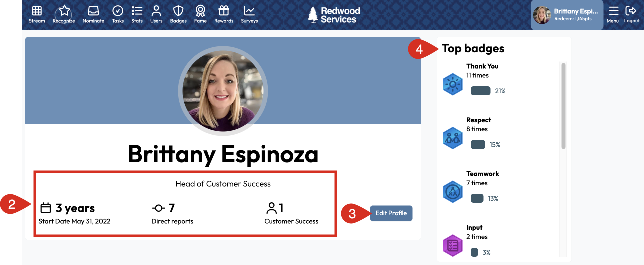This screenshot has height=265, width=644.
Task: Select the Badges shield icon
Action: (178, 11)
